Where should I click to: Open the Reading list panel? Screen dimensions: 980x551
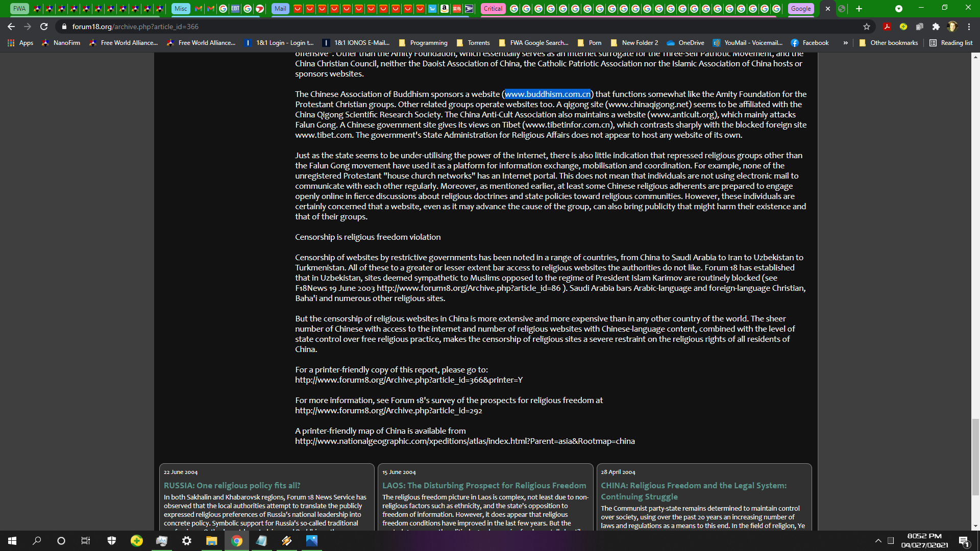tap(951, 43)
